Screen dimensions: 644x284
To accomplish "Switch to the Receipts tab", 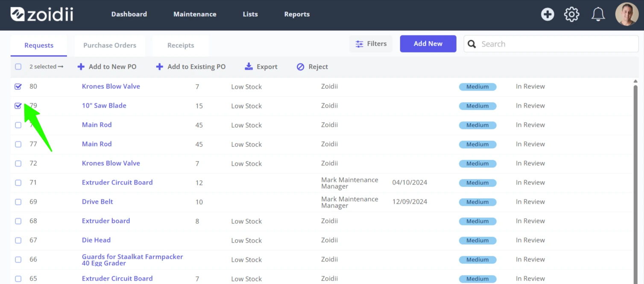I will point(181,45).
